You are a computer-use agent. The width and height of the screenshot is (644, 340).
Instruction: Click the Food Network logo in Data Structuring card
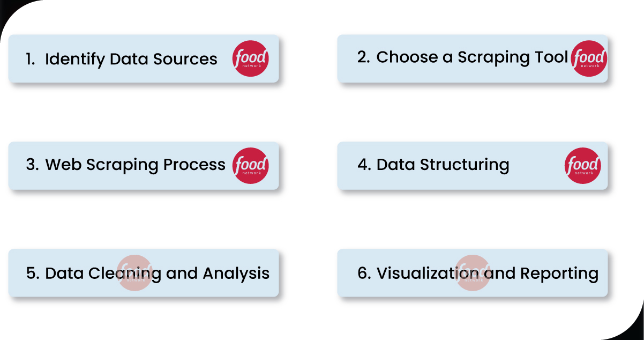[583, 166]
